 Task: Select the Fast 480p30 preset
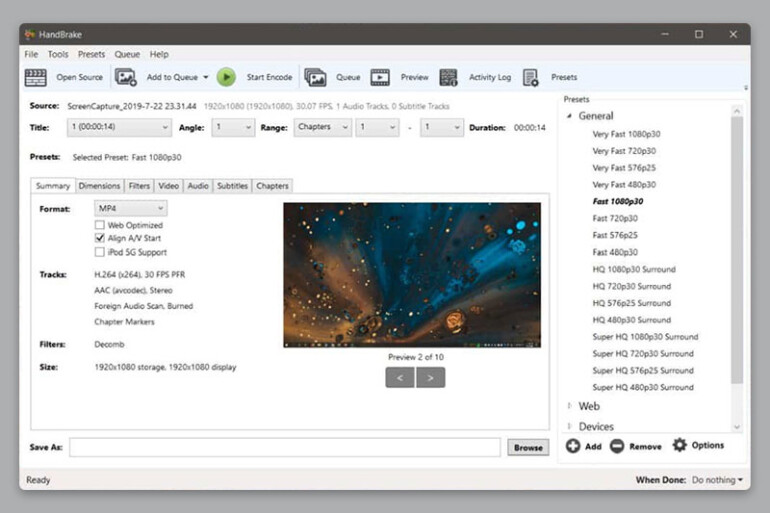[615, 252]
